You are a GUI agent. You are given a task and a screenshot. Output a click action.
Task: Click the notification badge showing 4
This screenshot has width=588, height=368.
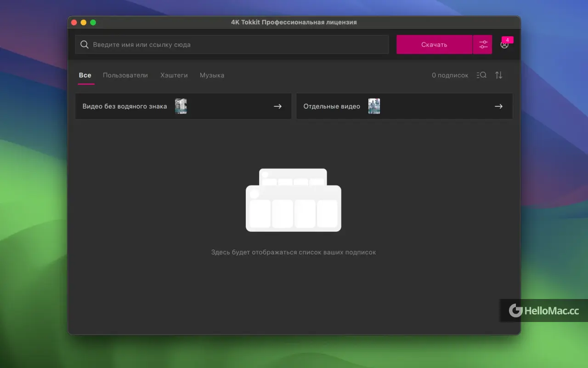point(507,40)
